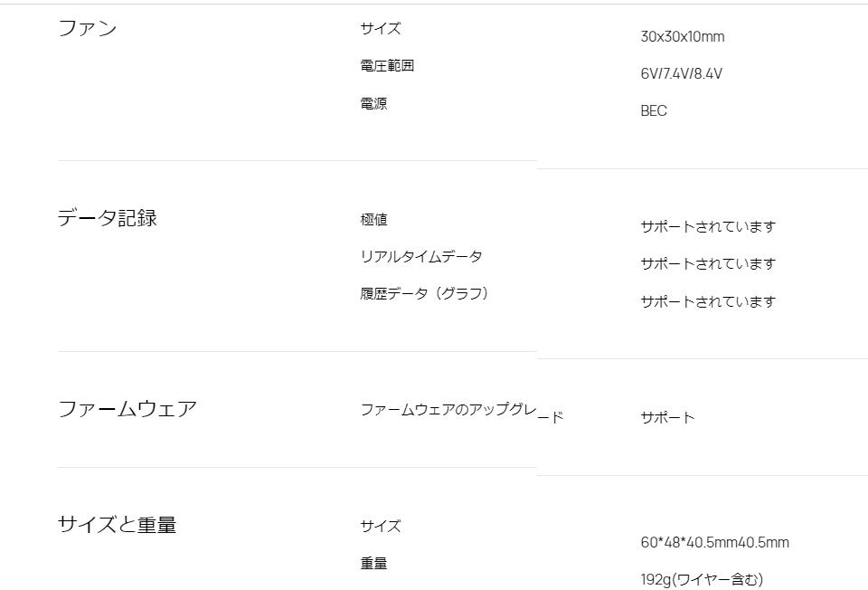Select the 履歴データ（グラフ） label
Screen dimensions: 868x590
425,293
